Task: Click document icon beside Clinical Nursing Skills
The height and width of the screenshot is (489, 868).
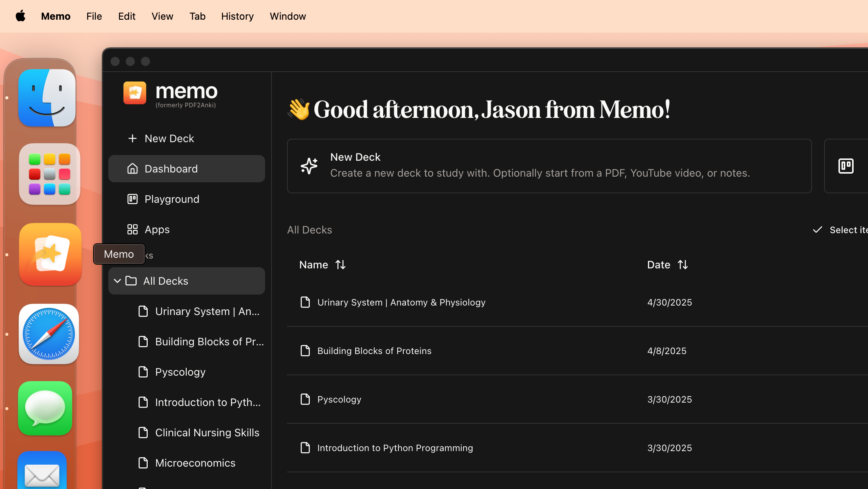Action: 143,433
